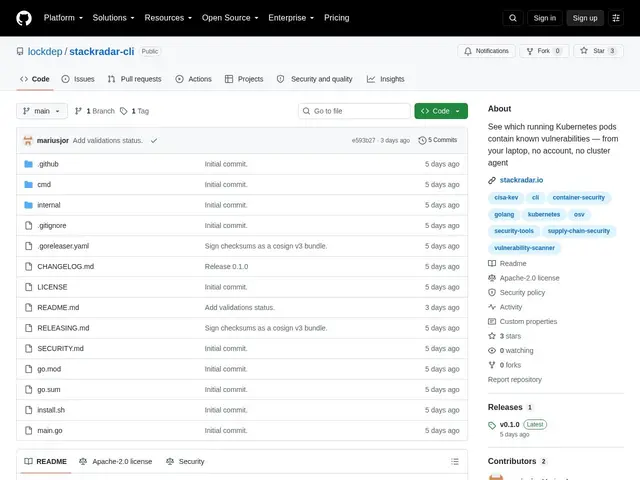Click the .github folder icon
The width and height of the screenshot is (640, 480).
pos(28,164)
